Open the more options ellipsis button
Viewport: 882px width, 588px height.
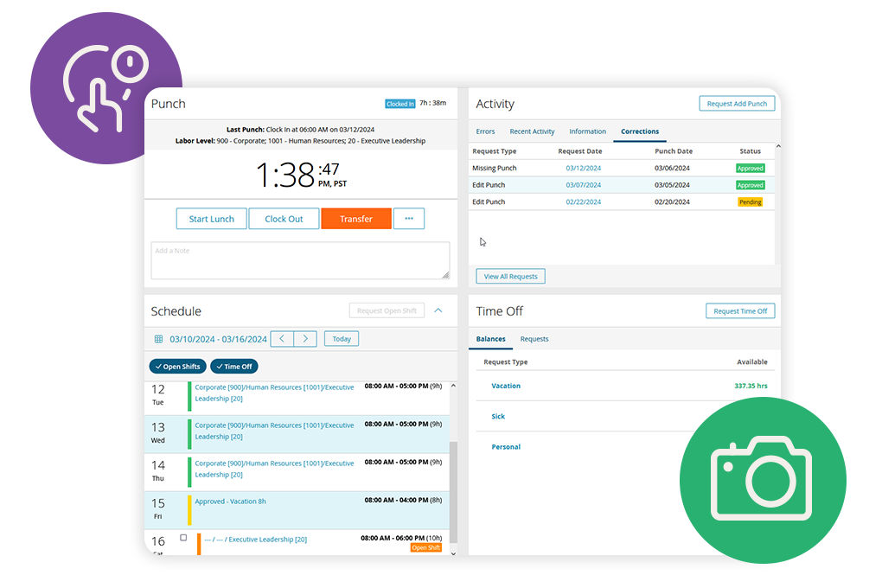[x=408, y=219]
